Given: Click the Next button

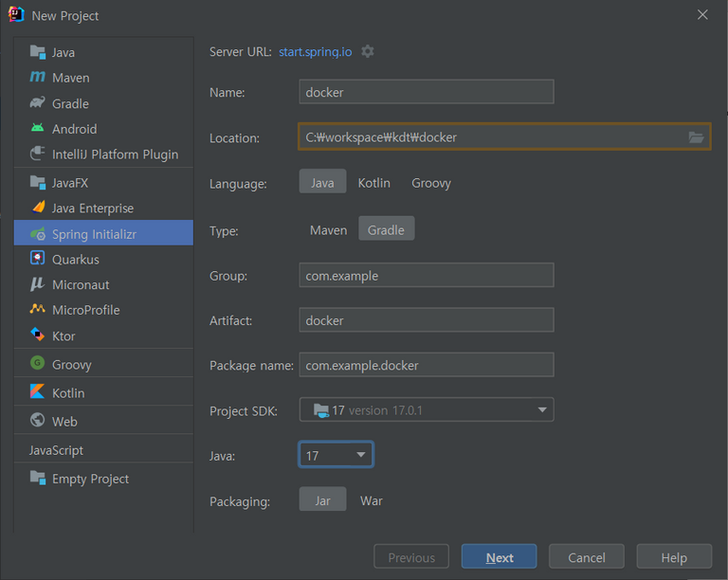Looking at the screenshot, I should coord(500,557).
